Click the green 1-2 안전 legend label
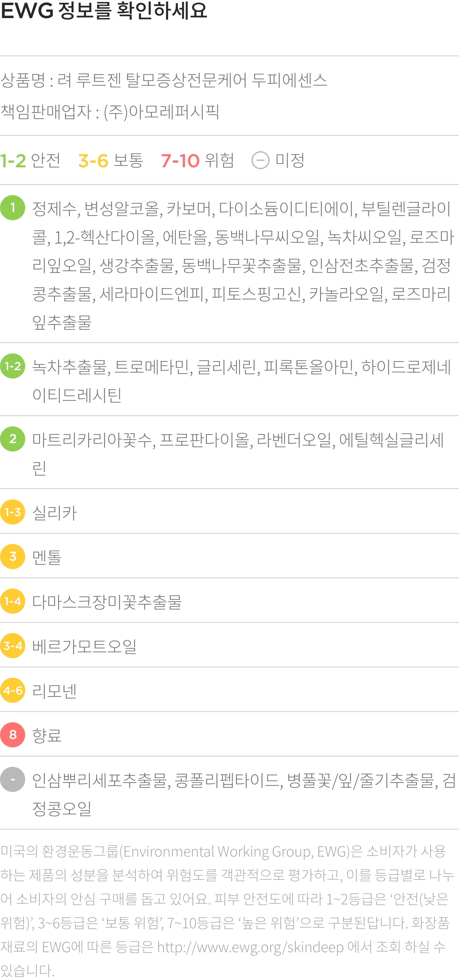Viewport: 459px width, 980px height. pos(30,160)
